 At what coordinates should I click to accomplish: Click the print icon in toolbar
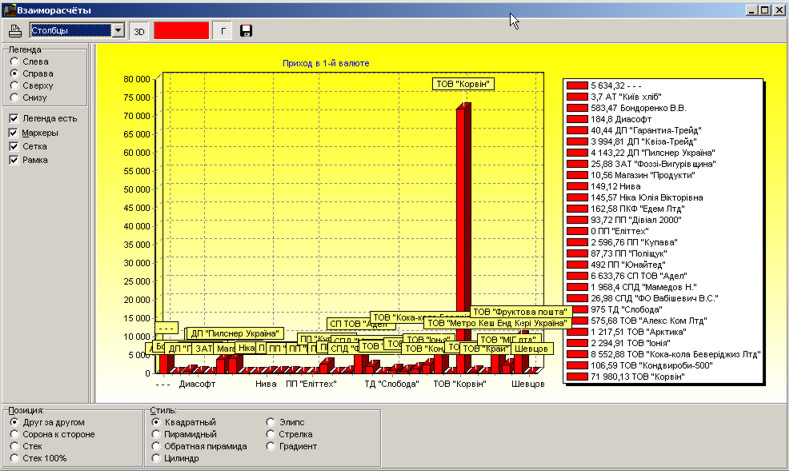click(15, 31)
